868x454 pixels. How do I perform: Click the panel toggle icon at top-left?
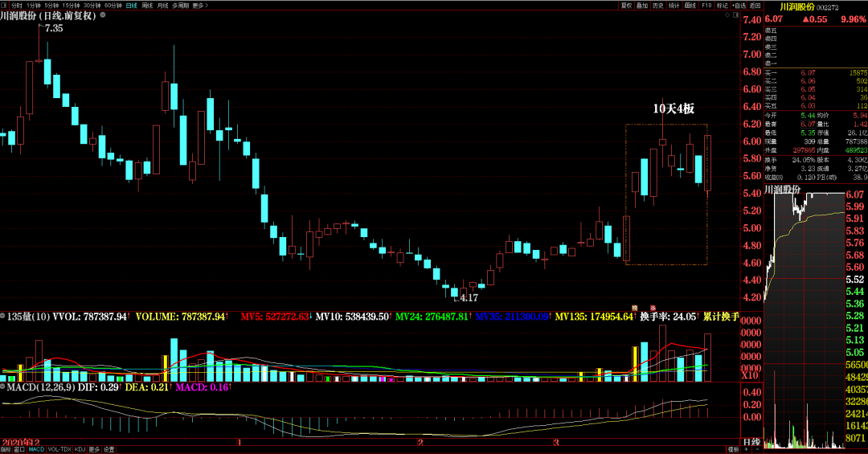click(x=5, y=5)
